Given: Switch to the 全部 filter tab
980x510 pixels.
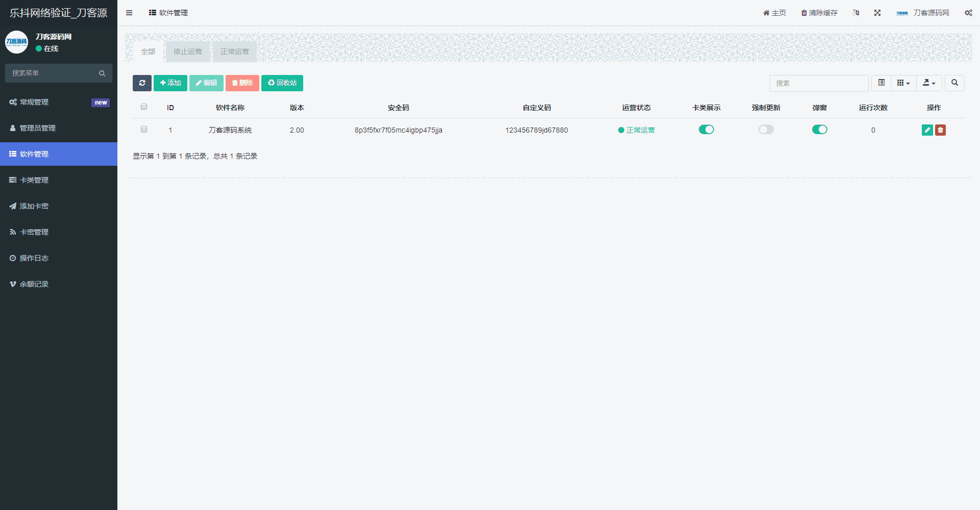Looking at the screenshot, I should click(x=148, y=52).
